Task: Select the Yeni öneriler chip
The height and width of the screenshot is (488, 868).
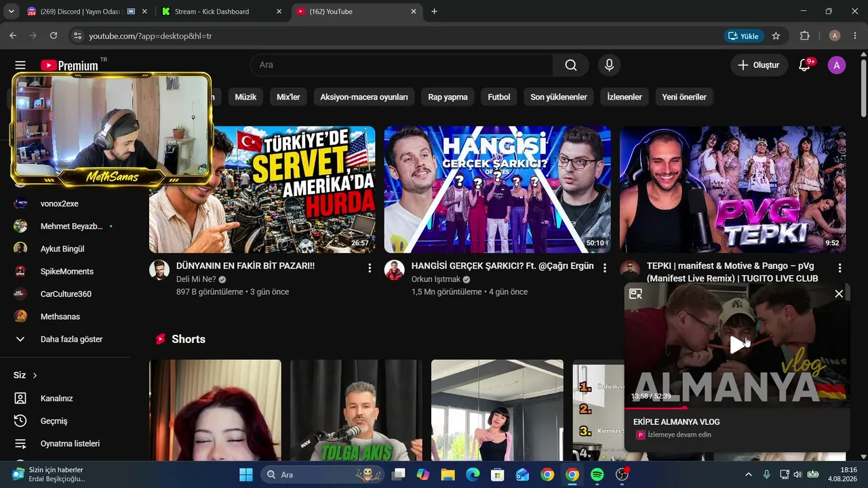Action: coord(684,97)
